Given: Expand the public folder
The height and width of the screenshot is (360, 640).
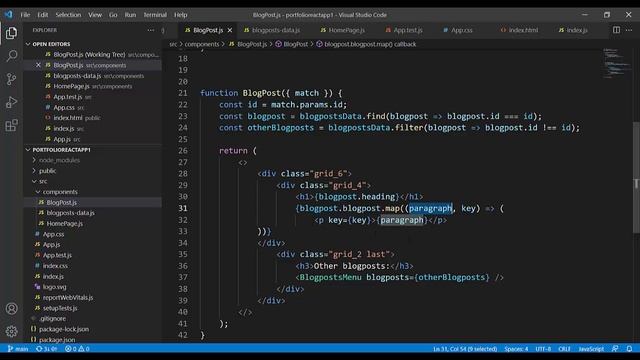Looking at the screenshot, I should pos(92,171).
